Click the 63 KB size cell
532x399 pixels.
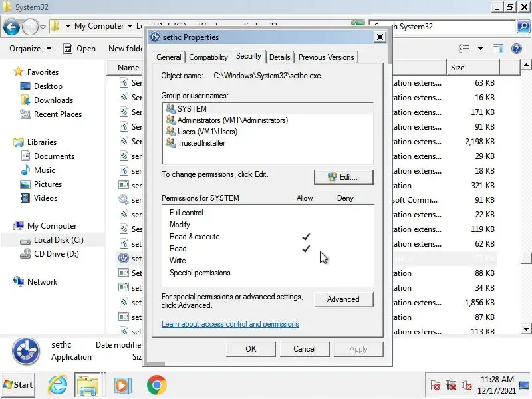(x=485, y=82)
